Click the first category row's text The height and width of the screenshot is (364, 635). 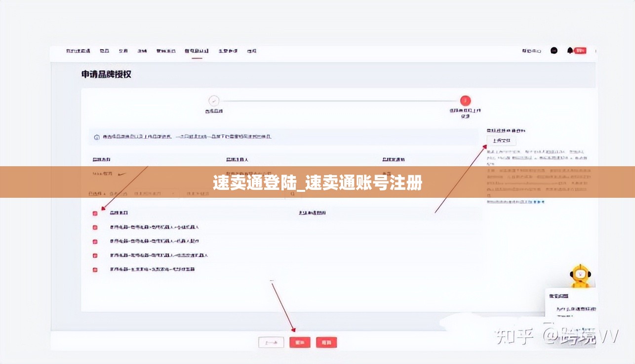pyautogui.click(x=154, y=227)
